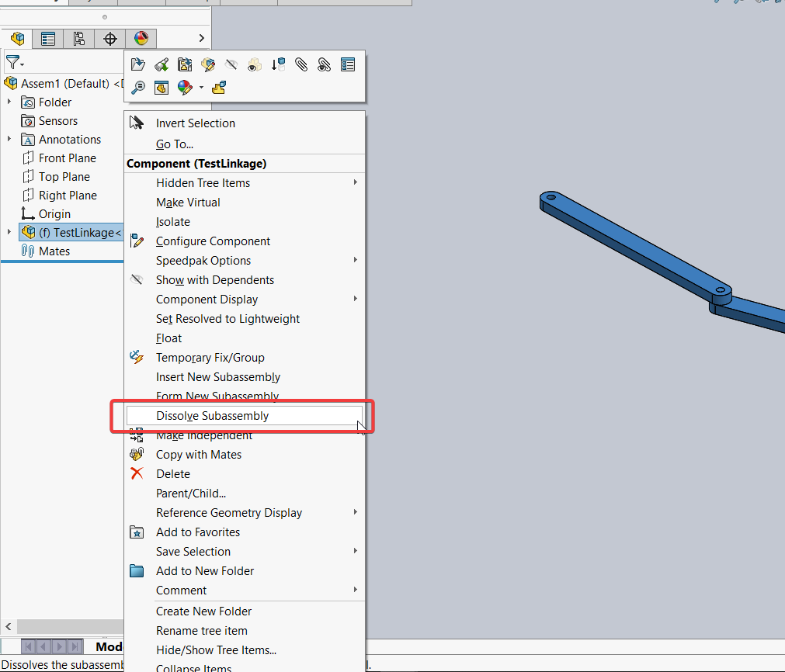Click the Show Hidden Components icon
The width and height of the screenshot is (785, 672).
pos(254,64)
